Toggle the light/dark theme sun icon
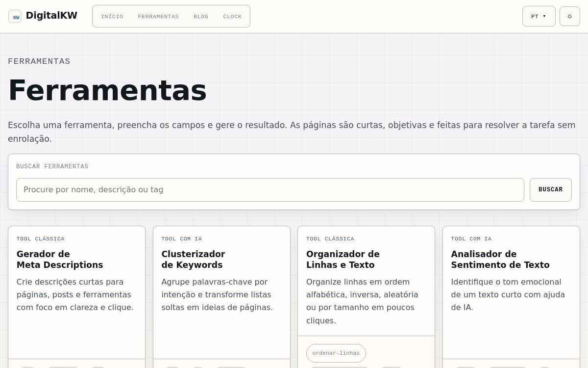Screen dimensions: 588x368 tap(570, 16)
